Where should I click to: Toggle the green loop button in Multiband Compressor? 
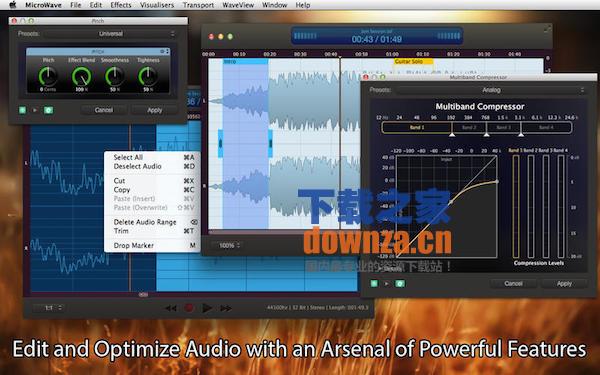pos(400,284)
